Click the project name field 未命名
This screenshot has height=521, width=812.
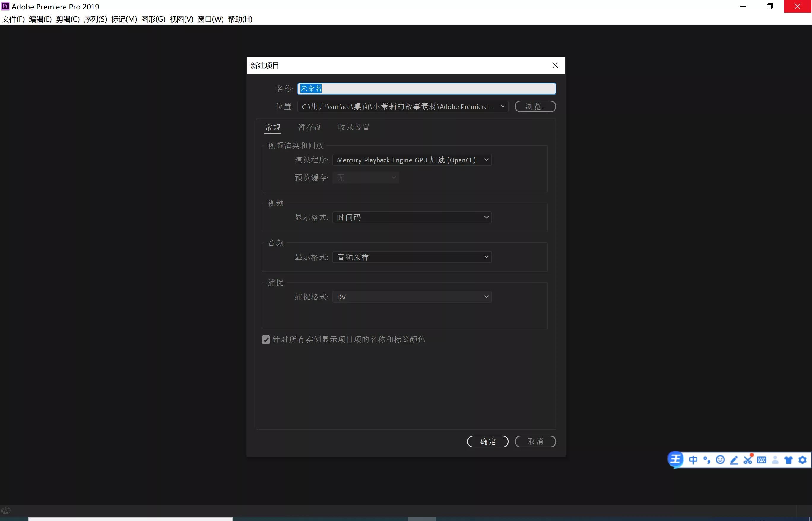(x=426, y=88)
